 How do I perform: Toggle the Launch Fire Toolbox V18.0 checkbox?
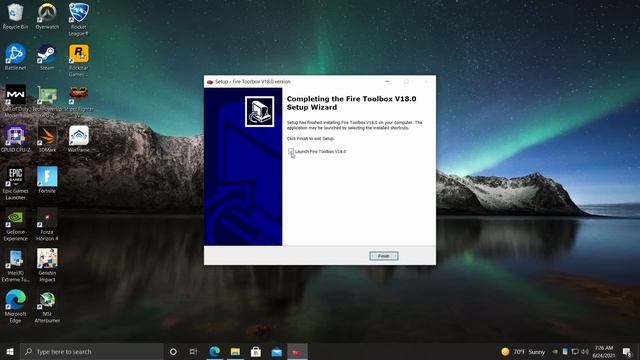(291, 151)
